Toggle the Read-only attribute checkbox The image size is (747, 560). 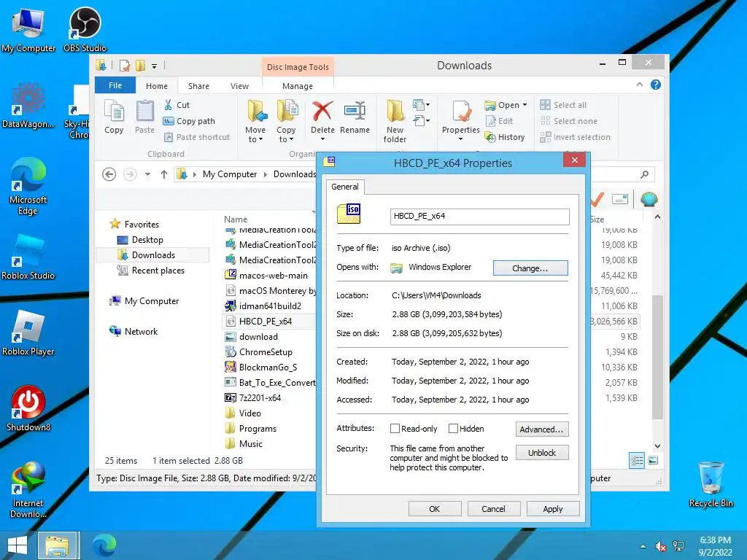395,429
